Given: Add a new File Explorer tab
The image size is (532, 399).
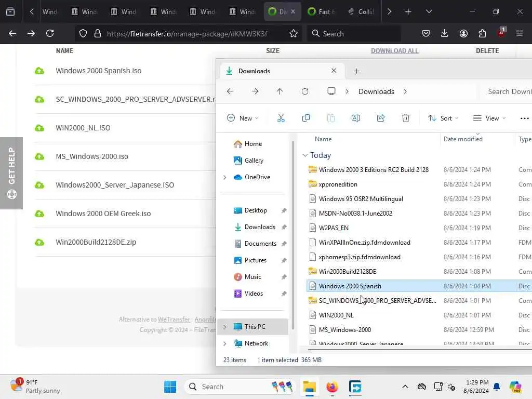Looking at the screenshot, I should coord(356,71).
